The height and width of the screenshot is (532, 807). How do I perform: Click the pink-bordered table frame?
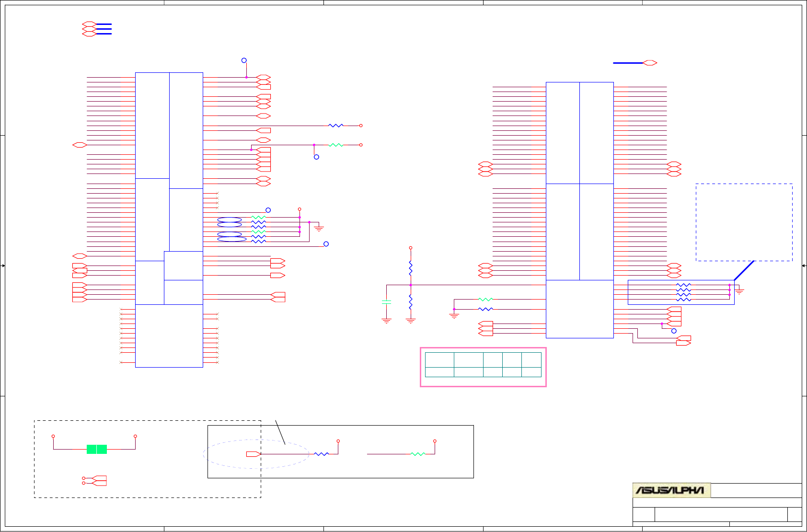coord(483,367)
